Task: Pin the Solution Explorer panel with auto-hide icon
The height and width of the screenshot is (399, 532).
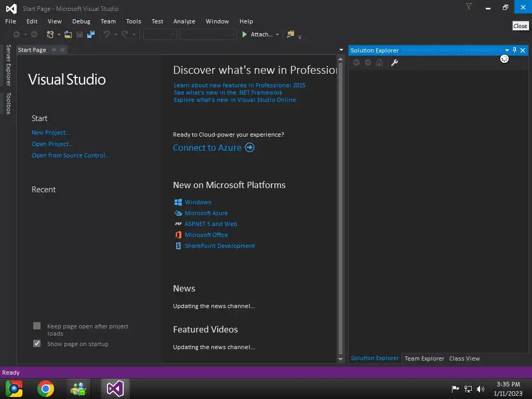Action: coord(515,50)
